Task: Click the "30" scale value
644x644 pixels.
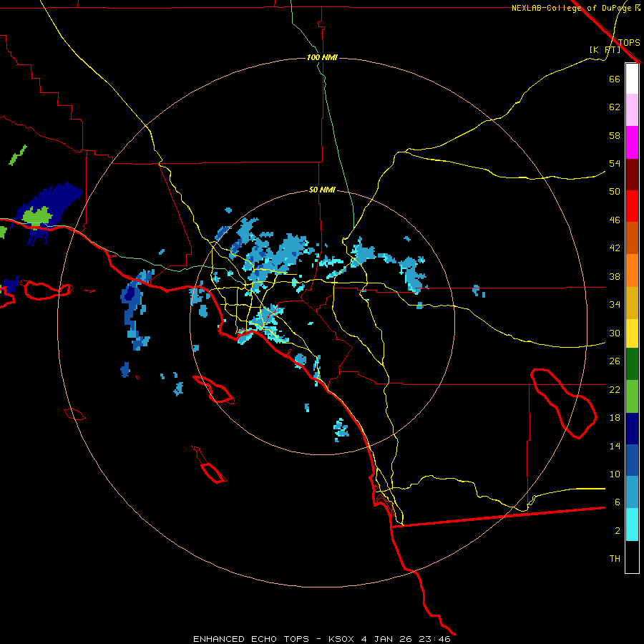Action: pos(615,333)
